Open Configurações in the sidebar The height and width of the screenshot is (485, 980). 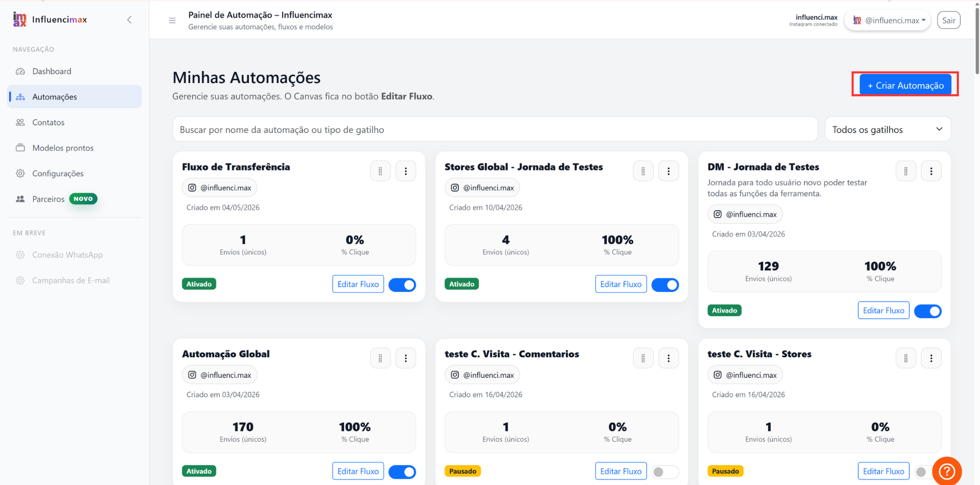click(74, 173)
